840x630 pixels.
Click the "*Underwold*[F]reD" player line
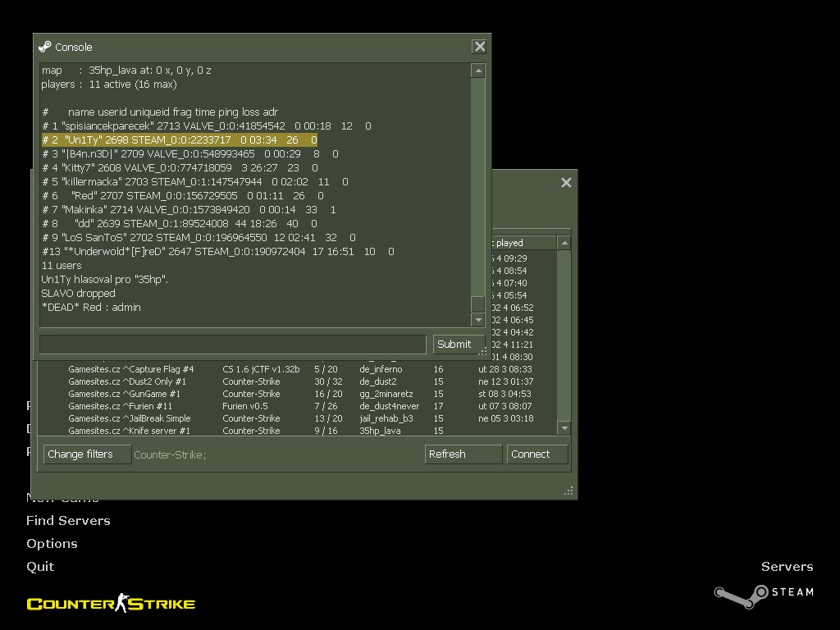(x=218, y=251)
